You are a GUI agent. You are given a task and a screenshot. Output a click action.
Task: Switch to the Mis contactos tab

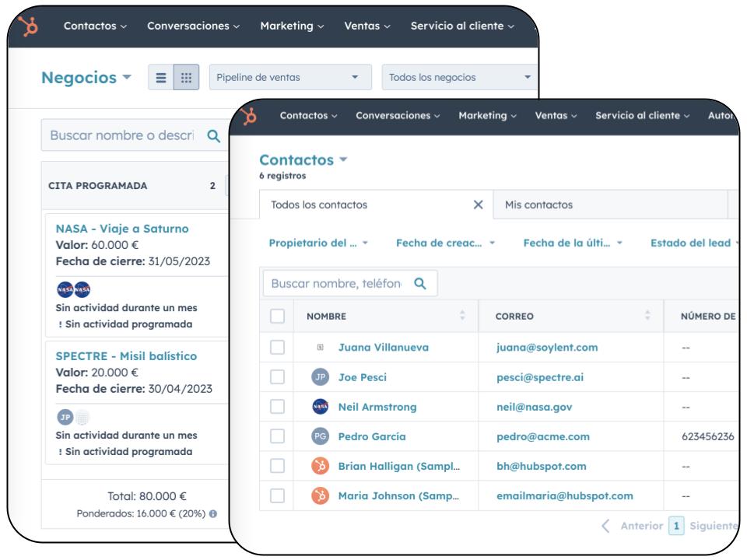pos(538,205)
